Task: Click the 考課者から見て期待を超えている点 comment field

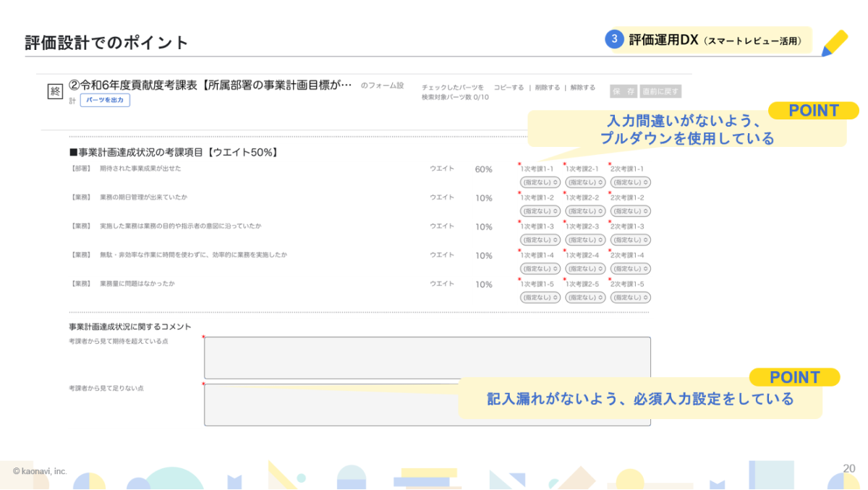Action: tap(427, 358)
